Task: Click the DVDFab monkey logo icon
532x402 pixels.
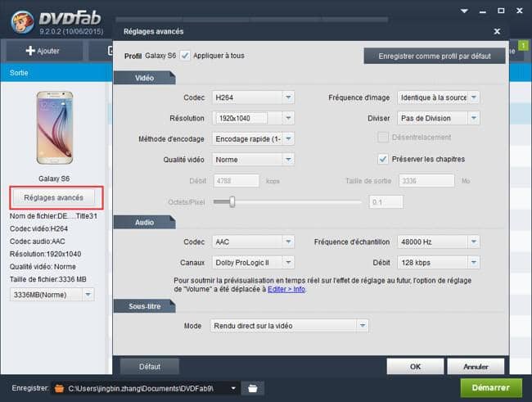Action: click(x=22, y=21)
